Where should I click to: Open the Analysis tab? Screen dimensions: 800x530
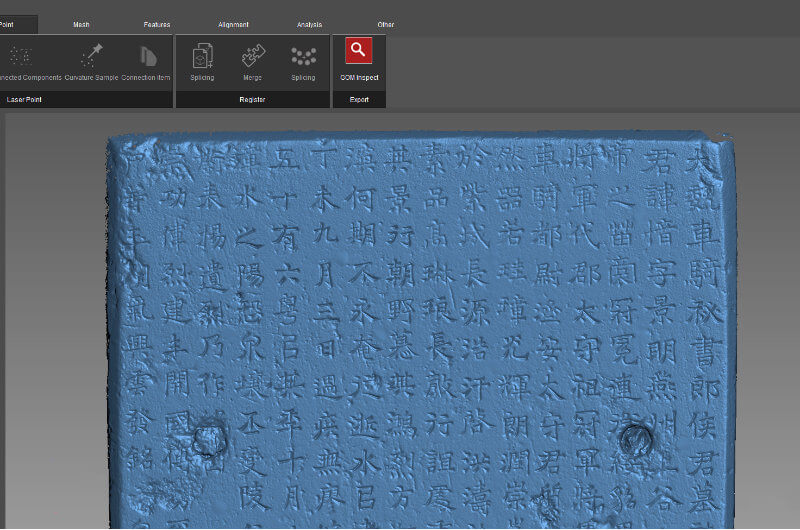(x=309, y=24)
